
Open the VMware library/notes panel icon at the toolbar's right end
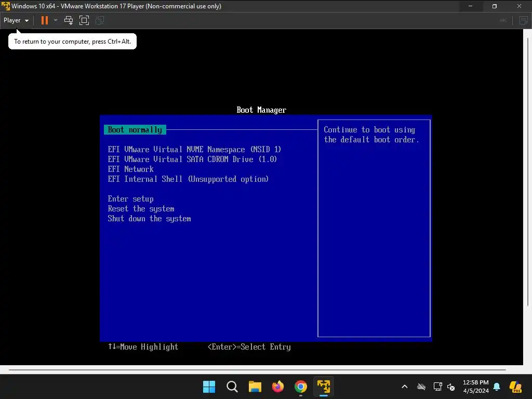(x=524, y=20)
